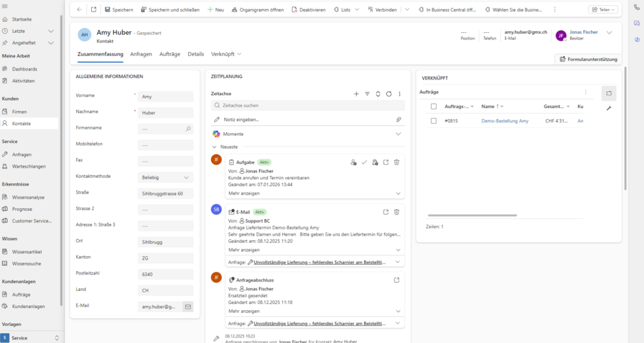Click Deaktivieren in the toolbar

tap(308, 10)
